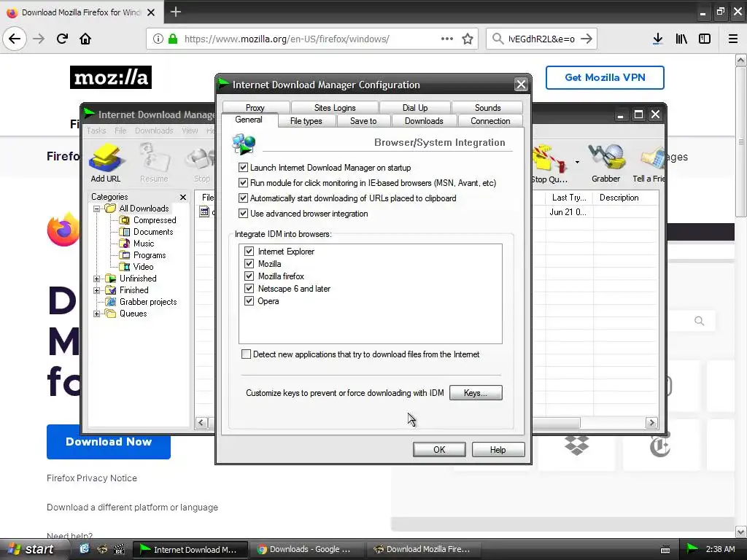Click the Add URL toolbar icon in IDM
Screen dimensions: 747x560
(106, 163)
